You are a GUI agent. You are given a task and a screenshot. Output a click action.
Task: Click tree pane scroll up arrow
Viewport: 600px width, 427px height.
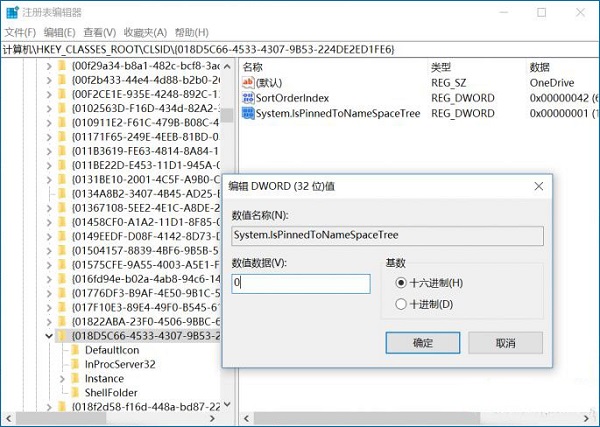(227, 66)
